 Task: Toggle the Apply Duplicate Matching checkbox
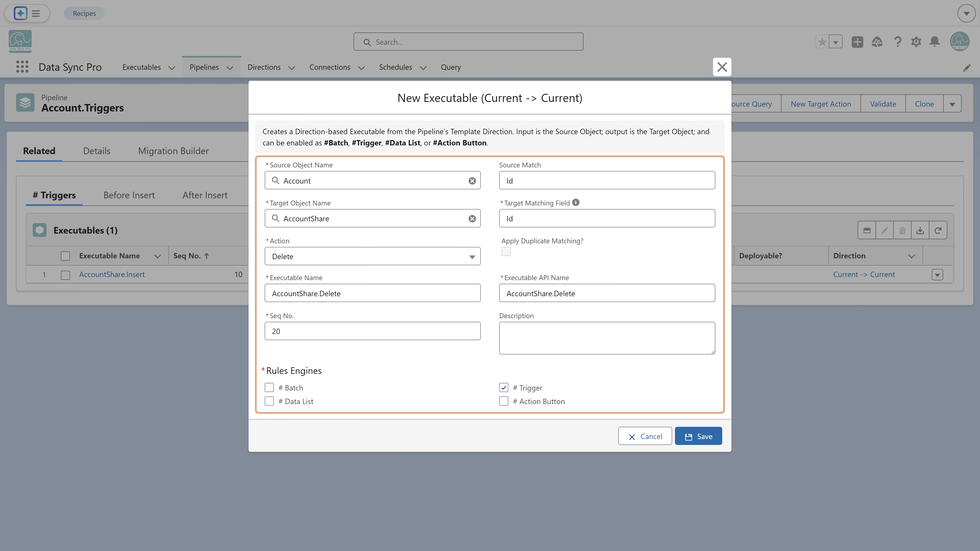coord(506,251)
